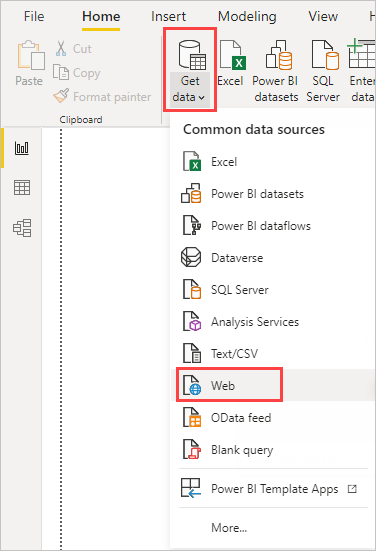Click the Paste clipboard icon
376x551 pixels.
point(31,55)
